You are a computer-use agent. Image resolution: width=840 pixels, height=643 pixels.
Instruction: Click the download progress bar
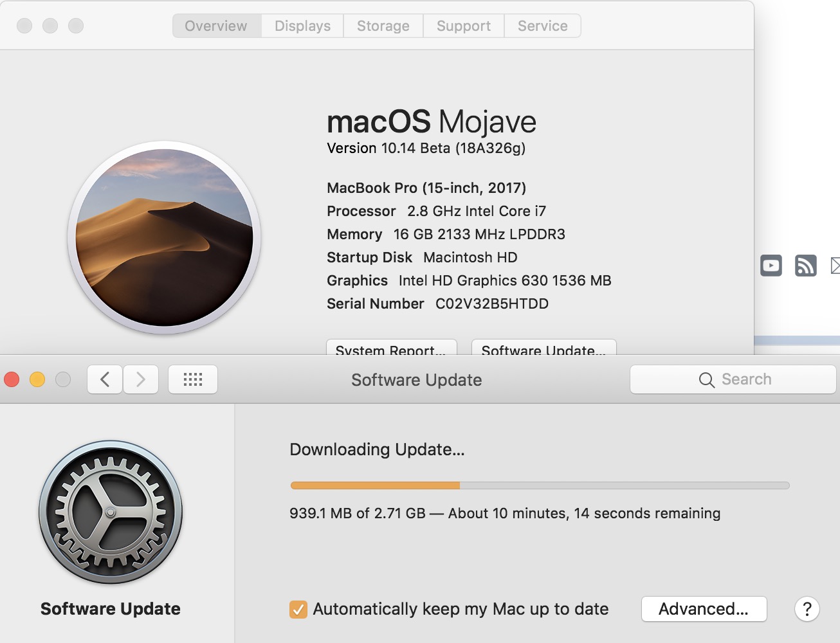540,485
